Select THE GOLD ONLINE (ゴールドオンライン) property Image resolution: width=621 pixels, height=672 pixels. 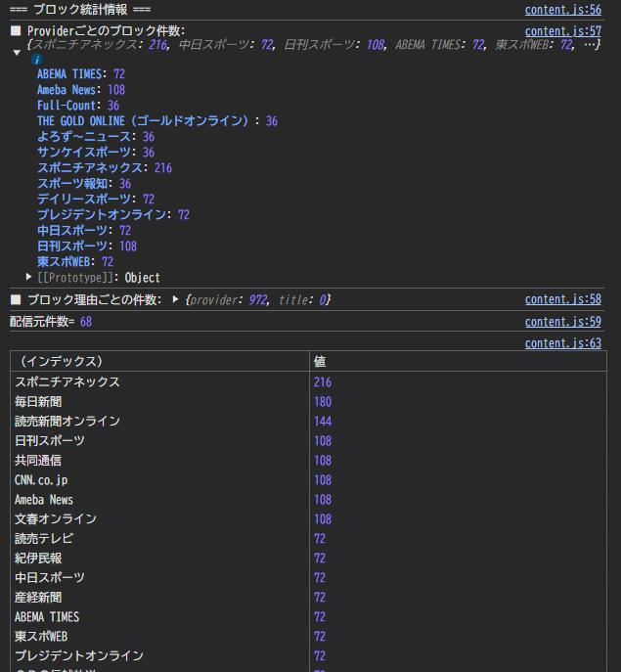157,121
